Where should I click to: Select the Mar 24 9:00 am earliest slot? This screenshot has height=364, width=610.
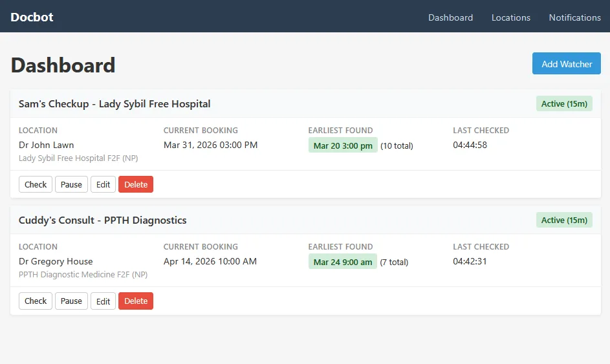342,262
